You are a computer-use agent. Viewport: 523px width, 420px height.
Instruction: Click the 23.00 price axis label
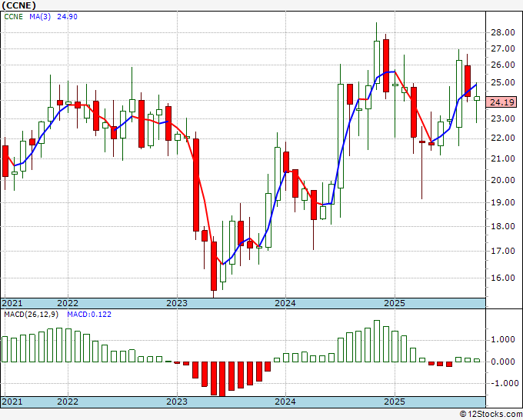pos(503,118)
